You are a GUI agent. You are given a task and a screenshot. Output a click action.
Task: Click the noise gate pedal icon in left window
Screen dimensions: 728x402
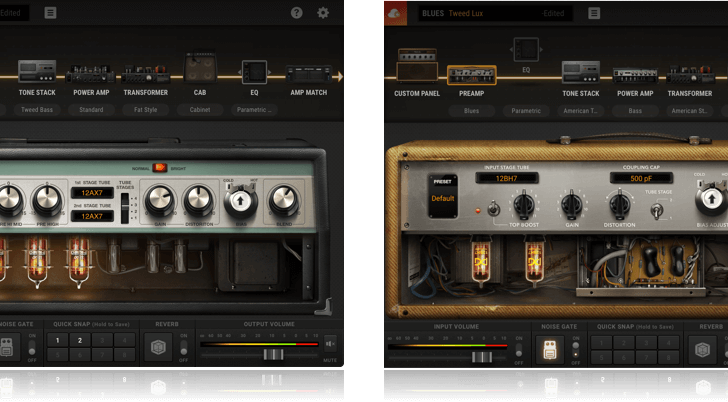[x=6, y=347]
